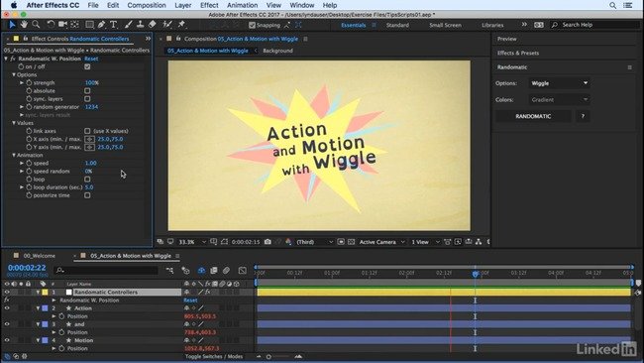Image resolution: width=644 pixels, height=363 pixels.
Task: Click the snapshot camera icon in viewer
Action: 268,242
